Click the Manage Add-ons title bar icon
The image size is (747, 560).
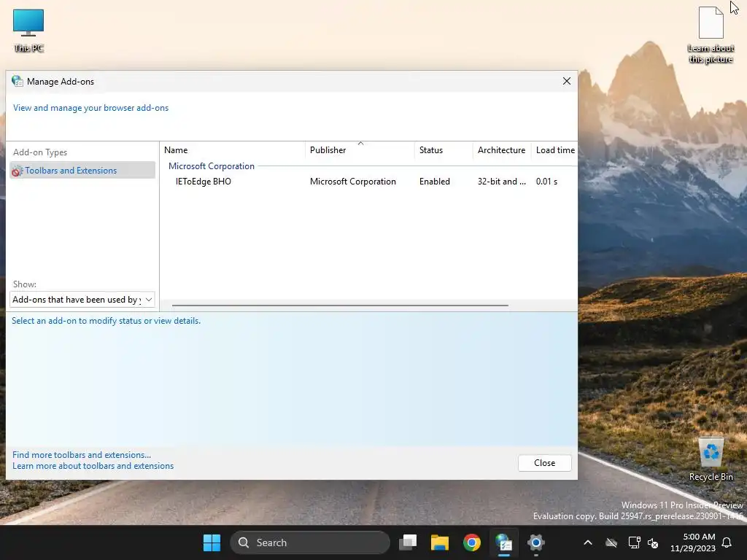[18, 81]
